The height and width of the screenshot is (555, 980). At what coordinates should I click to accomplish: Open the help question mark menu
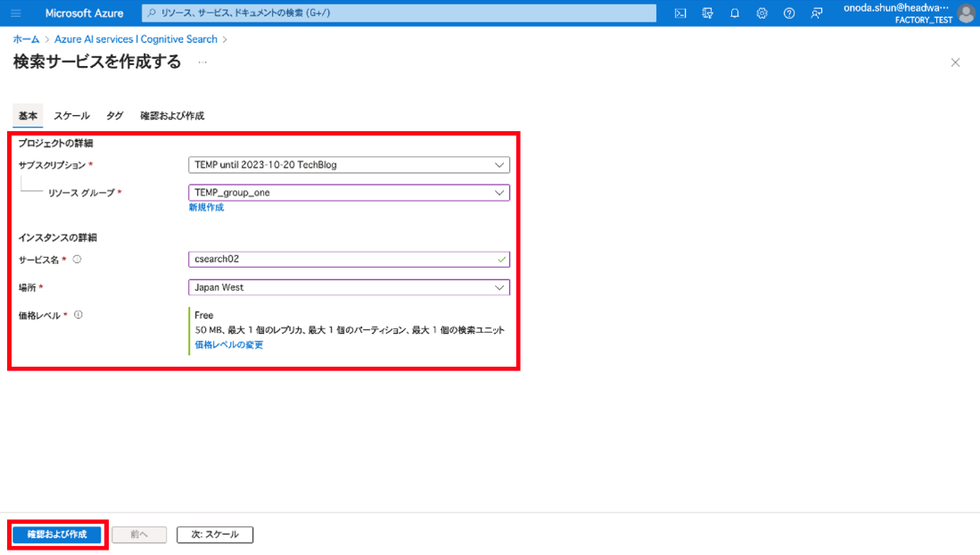(789, 13)
